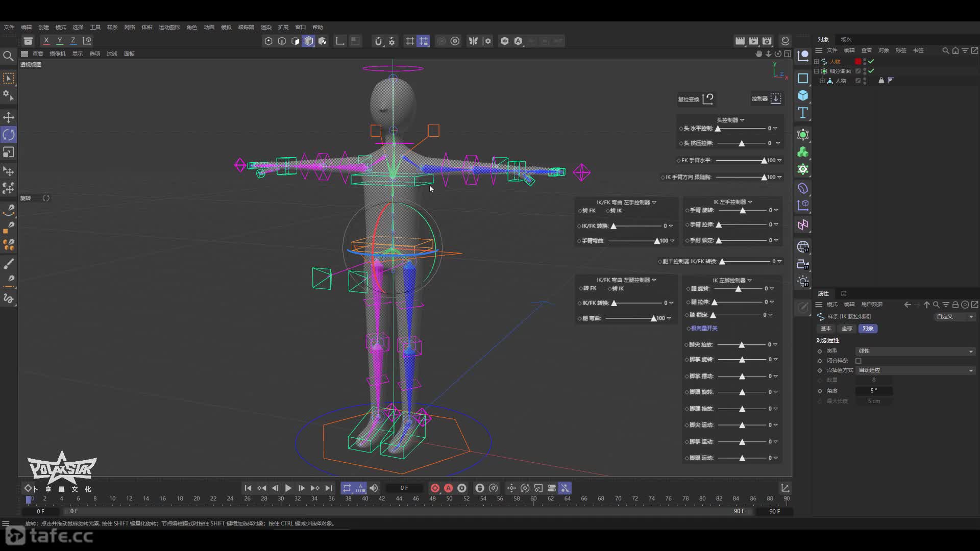Click the 控制器 button in viewport HUD
Image resolution: width=980 pixels, height=551 pixels.
point(767,98)
